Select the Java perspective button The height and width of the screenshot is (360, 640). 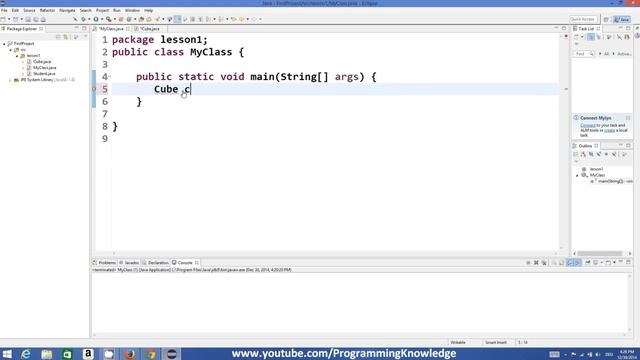click(622, 20)
